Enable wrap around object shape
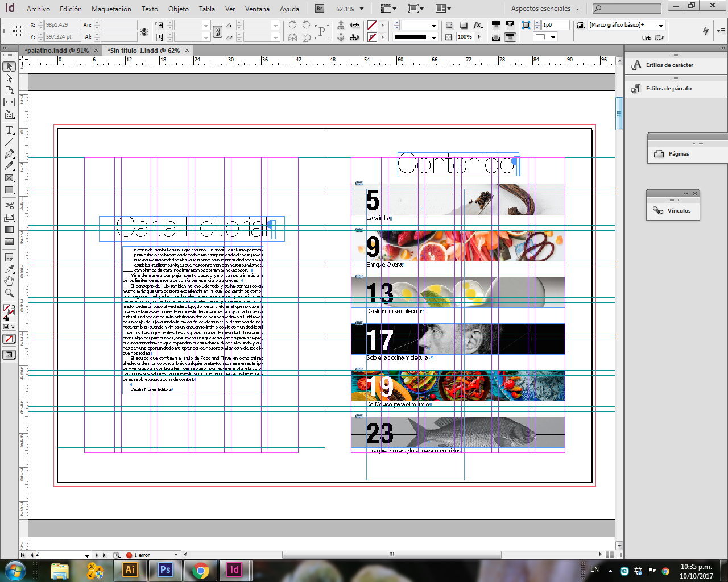The height and width of the screenshot is (582, 728). point(496,37)
